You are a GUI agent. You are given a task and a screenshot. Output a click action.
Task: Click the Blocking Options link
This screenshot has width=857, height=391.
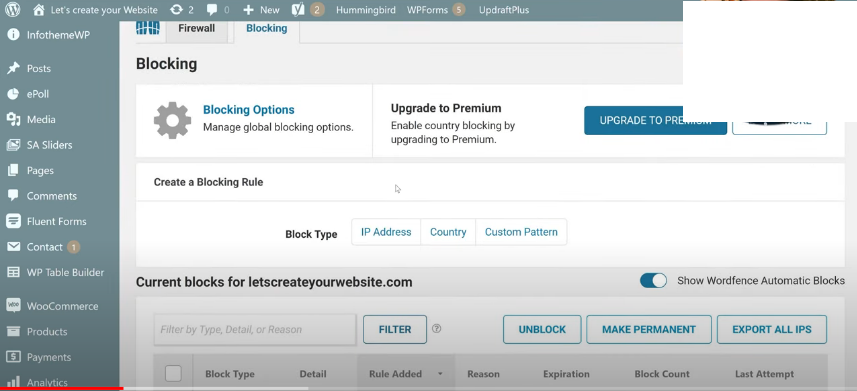tap(249, 110)
